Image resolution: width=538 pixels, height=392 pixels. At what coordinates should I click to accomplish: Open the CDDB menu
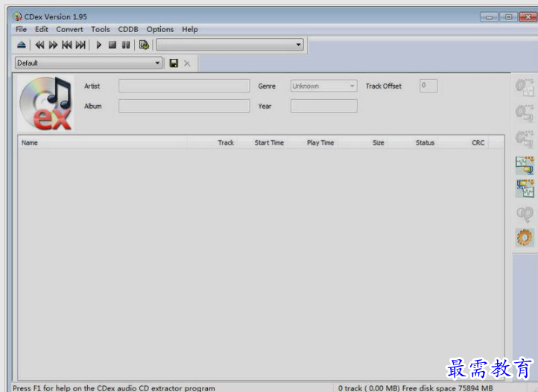pos(128,30)
